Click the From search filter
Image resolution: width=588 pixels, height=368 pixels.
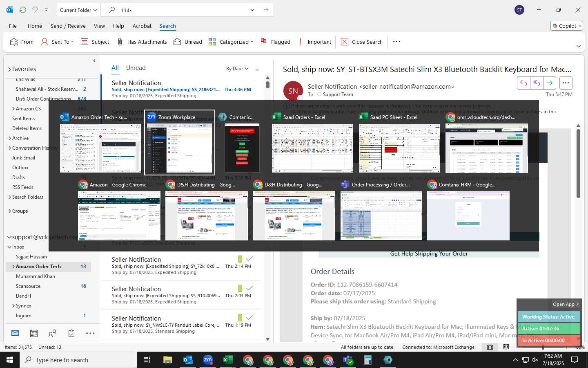pyautogui.click(x=22, y=42)
